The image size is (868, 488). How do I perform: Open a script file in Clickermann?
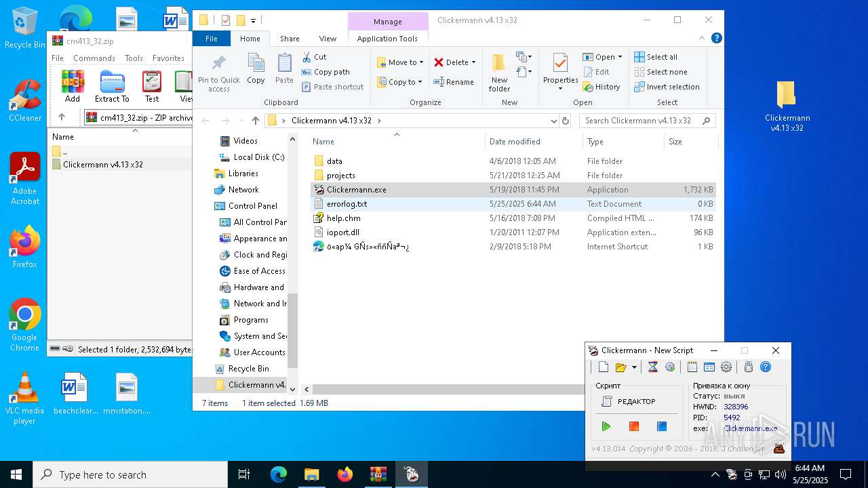pyautogui.click(x=620, y=367)
